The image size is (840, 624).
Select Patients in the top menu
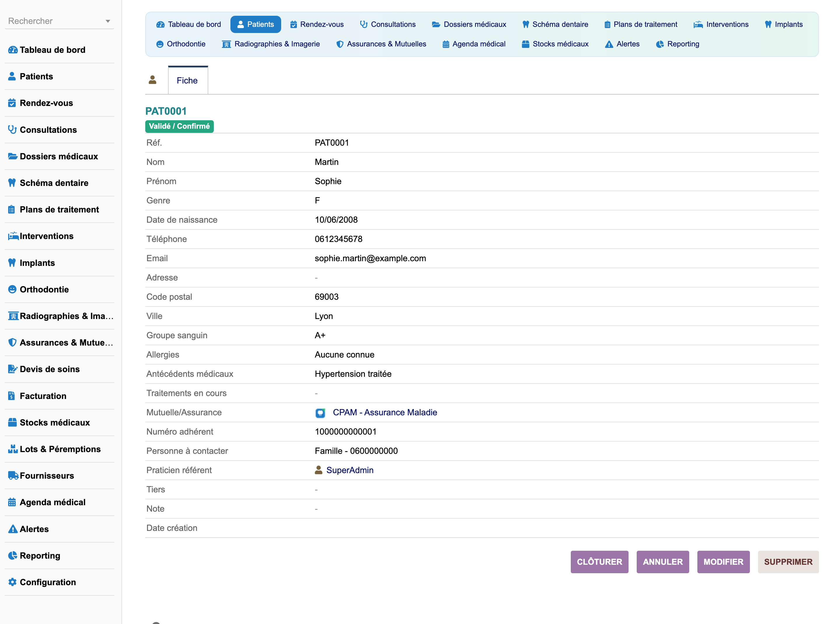point(256,24)
